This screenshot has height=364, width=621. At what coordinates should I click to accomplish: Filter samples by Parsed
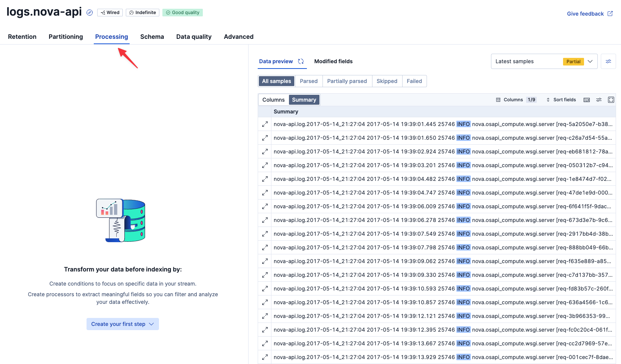309,81
